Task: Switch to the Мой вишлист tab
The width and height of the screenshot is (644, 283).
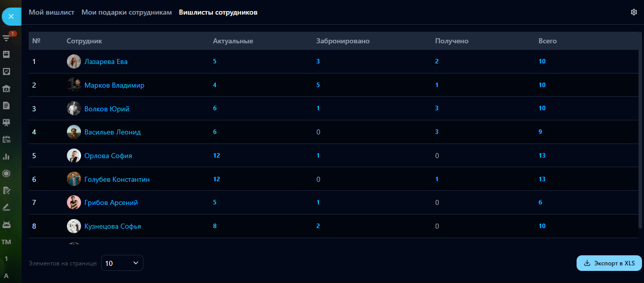Action: pos(51,12)
